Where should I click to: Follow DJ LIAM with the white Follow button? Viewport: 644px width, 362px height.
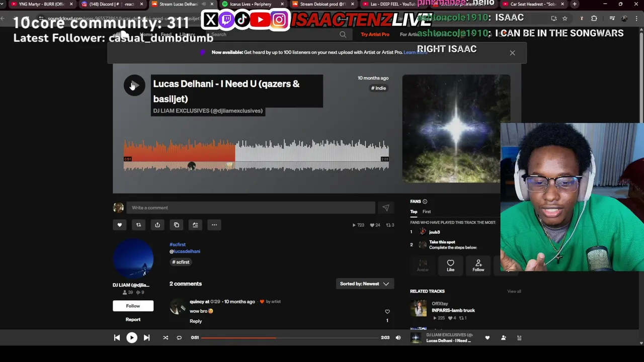pos(133,306)
